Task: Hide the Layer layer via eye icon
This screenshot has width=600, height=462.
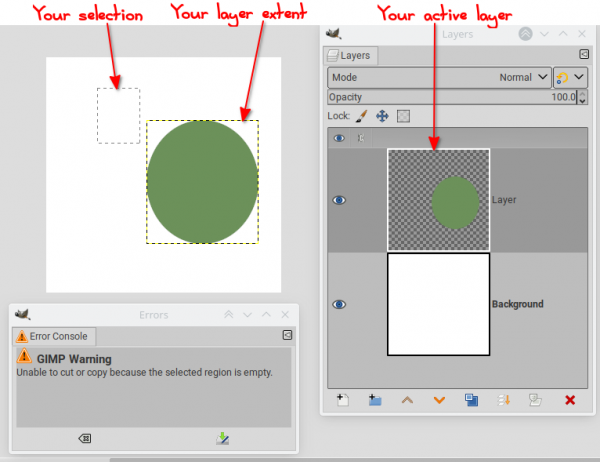Action: [339, 200]
